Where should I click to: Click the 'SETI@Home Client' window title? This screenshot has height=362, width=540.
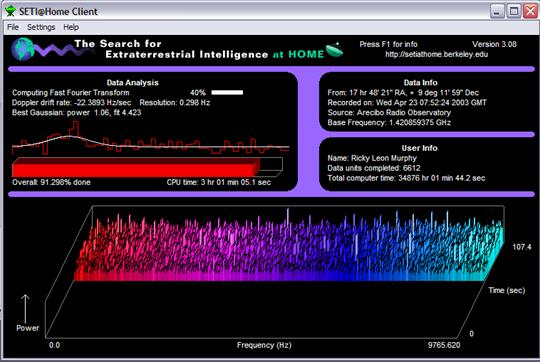point(58,11)
